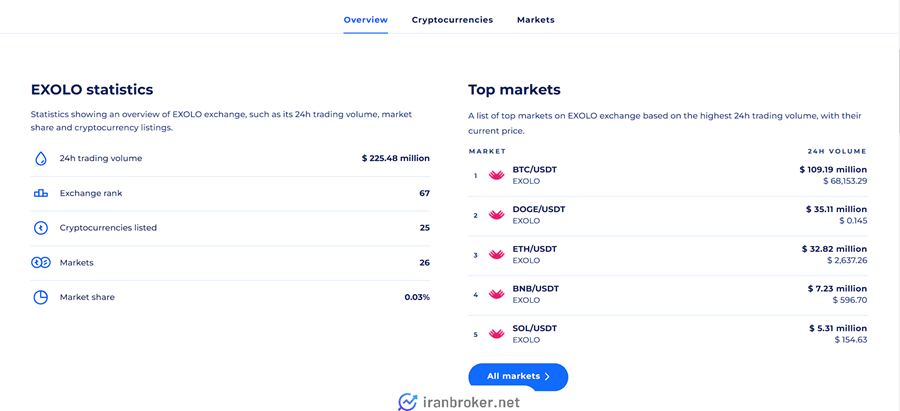Viewport: 900px width, 411px height.
Task: Click the Exchange rank value 67
Action: [425, 193]
